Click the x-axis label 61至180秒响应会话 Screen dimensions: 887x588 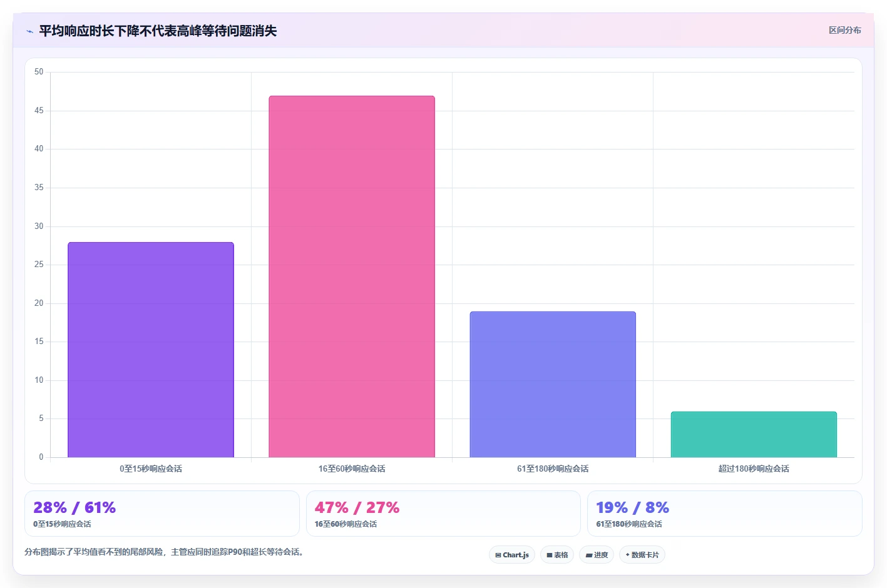(x=553, y=469)
